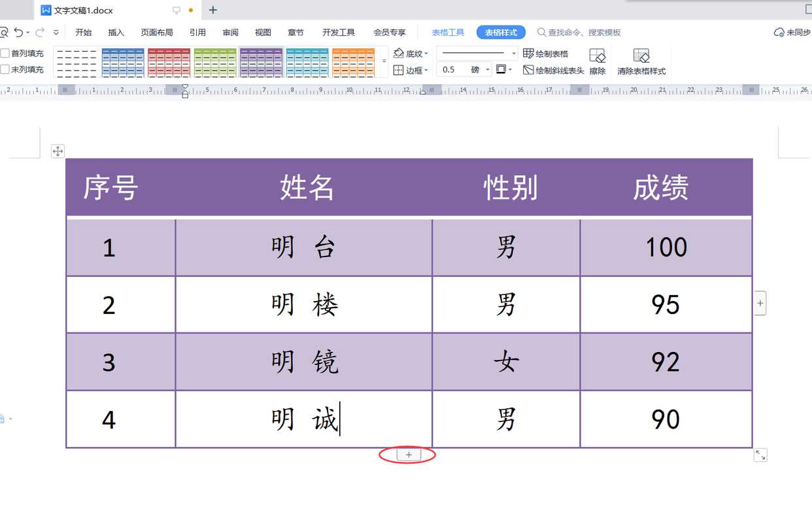Viewport: 812px width, 528px height.
Task: Click the new tab plus button
Action: tap(213, 10)
